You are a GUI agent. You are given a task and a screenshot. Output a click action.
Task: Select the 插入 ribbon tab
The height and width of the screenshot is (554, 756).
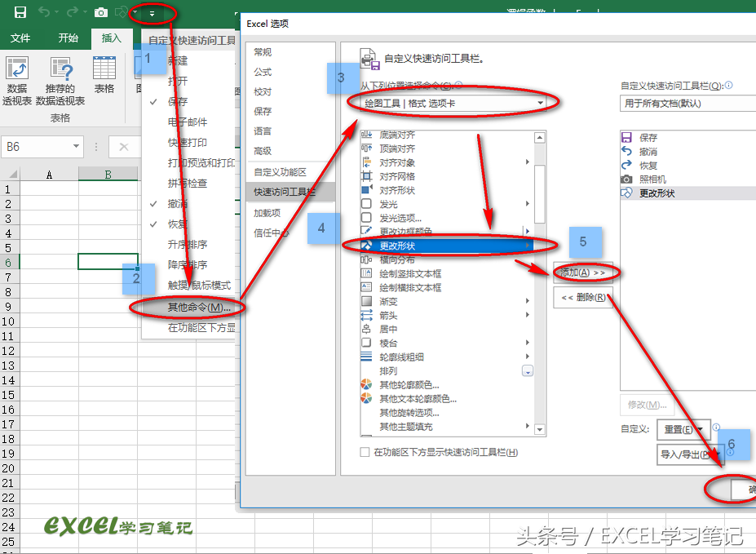pos(112,38)
